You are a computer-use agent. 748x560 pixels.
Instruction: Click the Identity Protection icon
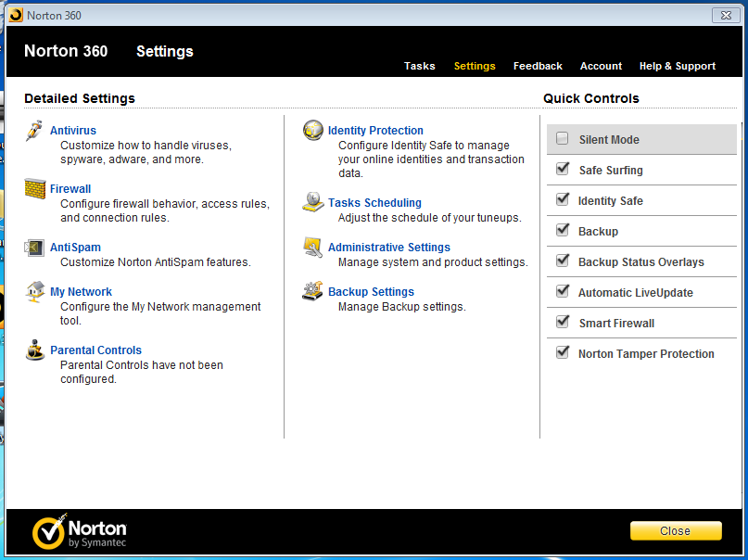(313, 130)
